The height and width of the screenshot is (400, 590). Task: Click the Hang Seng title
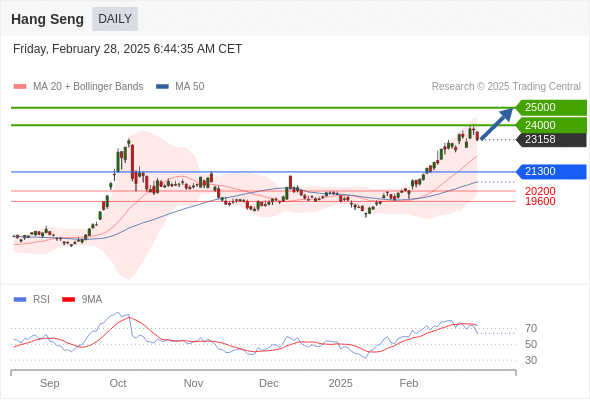[47, 19]
